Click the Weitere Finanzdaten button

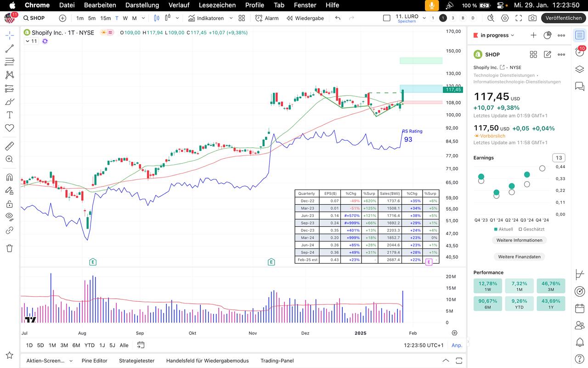pyautogui.click(x=519, y=257)
